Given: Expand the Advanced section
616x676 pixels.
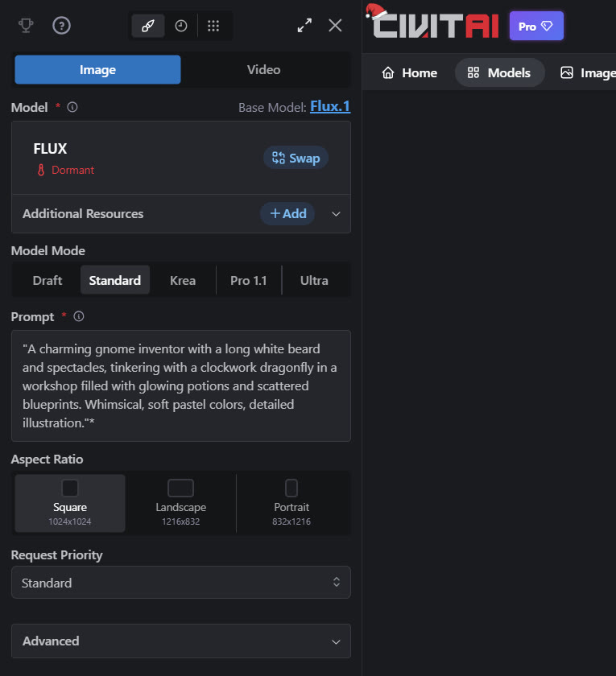Looking at the screenshot, I should coord(181,641).
